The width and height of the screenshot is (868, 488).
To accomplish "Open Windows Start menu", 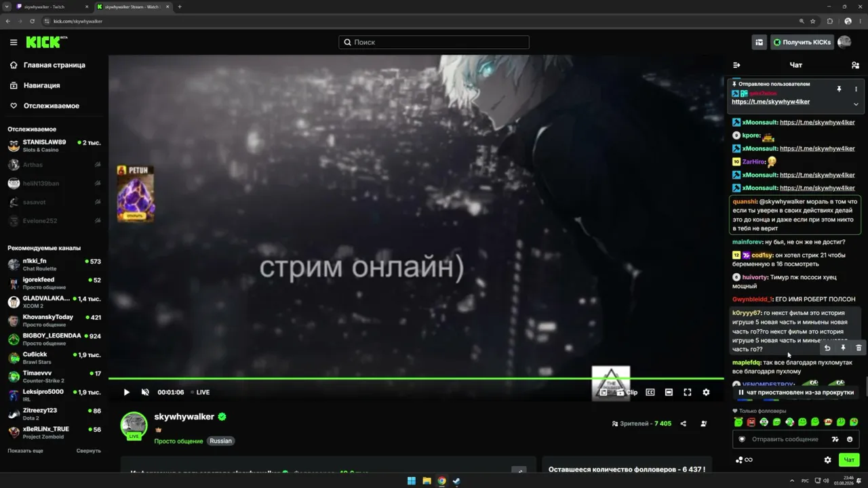I will pos(411,481).
